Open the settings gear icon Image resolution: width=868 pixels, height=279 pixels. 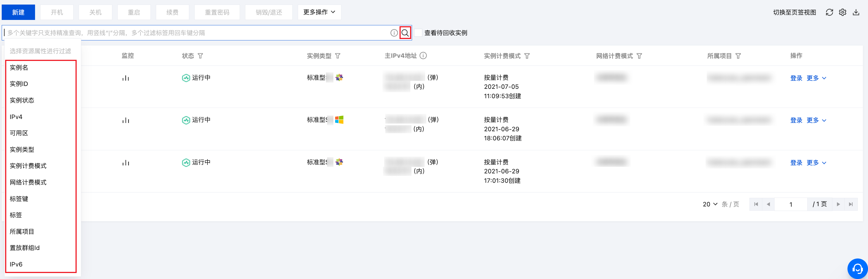[842, 13]
